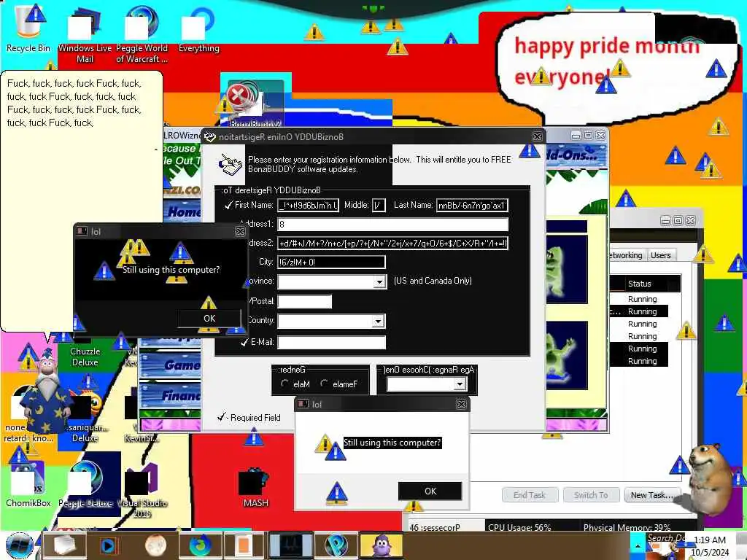Open ChomikBox desktop icon
Screen dimensions: 747x560
click(x=28, y=484)
